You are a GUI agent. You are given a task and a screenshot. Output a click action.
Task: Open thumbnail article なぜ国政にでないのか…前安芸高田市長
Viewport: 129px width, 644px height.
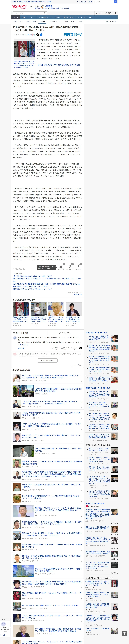click(x=74, y=314)
